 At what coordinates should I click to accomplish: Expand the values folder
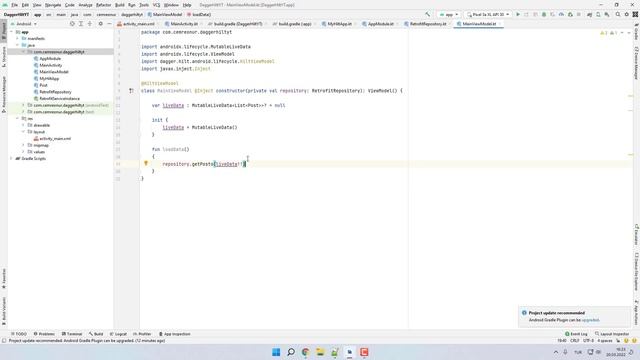[x=23, y=152]
